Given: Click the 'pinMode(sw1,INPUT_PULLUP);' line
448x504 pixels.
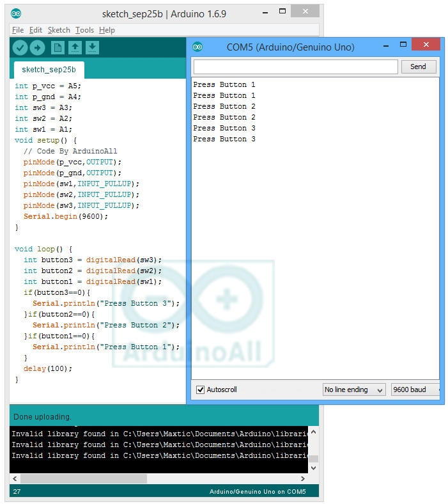Looking at the screenshot, I should point(81,184).
